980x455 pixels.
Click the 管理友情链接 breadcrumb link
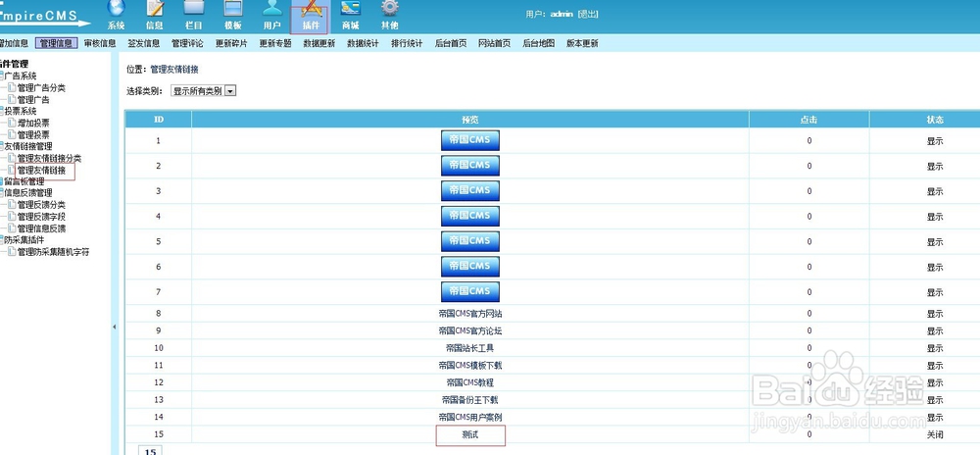coord(174,70)
